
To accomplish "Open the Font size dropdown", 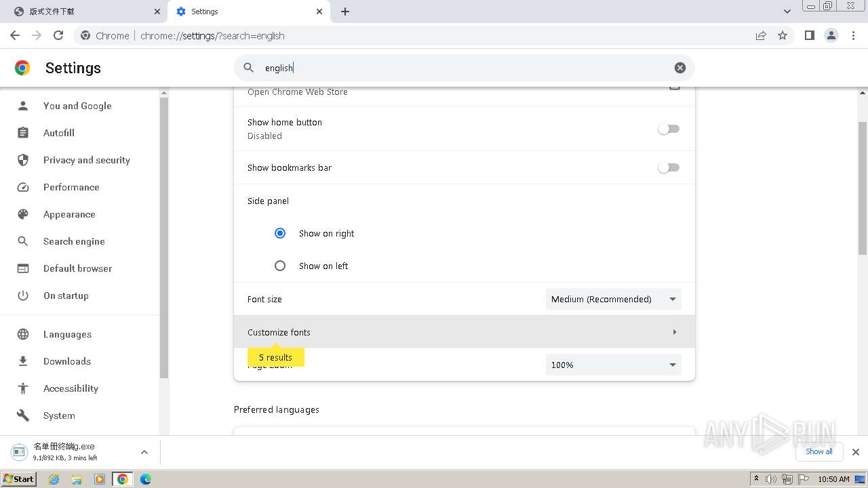I will 613,299.
